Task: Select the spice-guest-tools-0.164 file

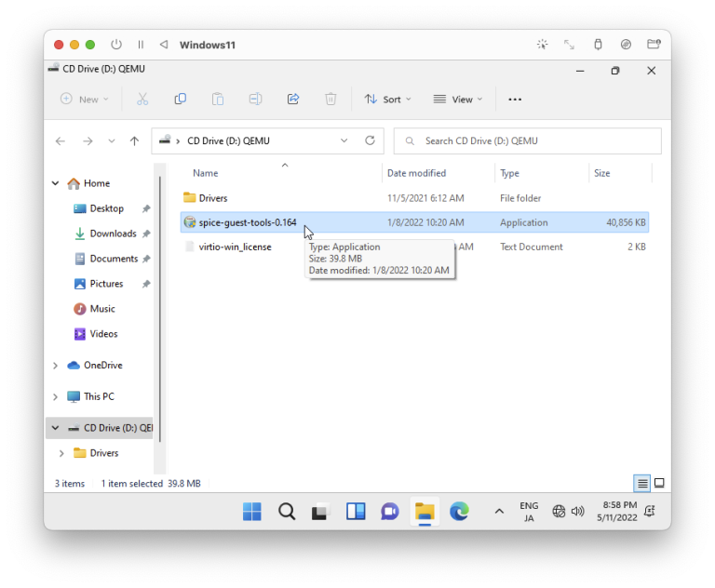Action: pos(414,222)
